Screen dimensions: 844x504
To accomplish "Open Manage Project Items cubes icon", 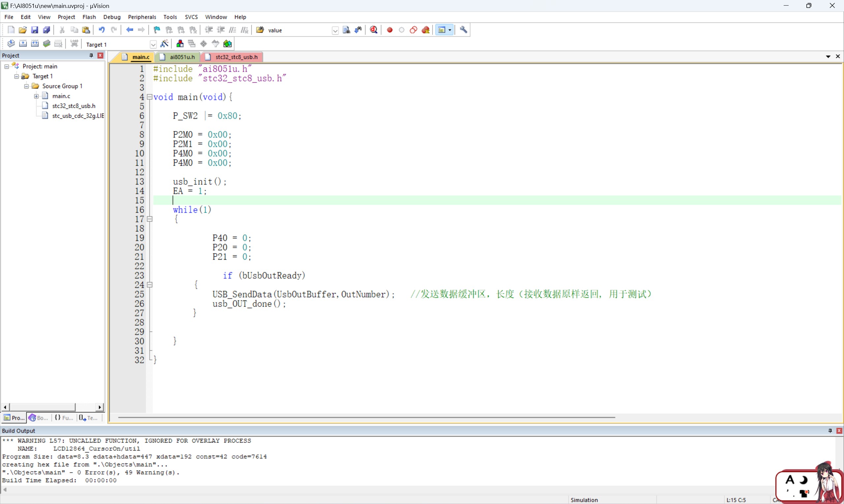I will 180,44.
